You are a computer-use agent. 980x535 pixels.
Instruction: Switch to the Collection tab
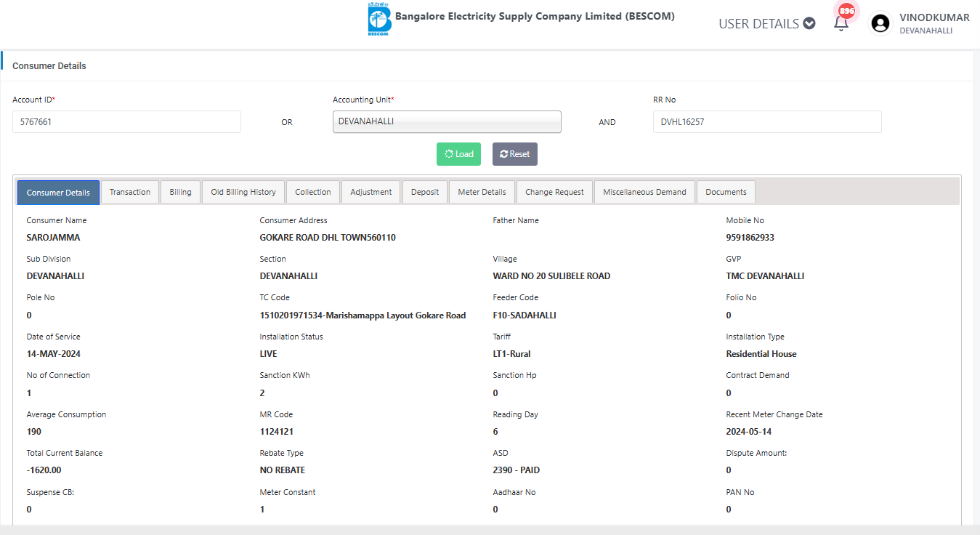313,192
